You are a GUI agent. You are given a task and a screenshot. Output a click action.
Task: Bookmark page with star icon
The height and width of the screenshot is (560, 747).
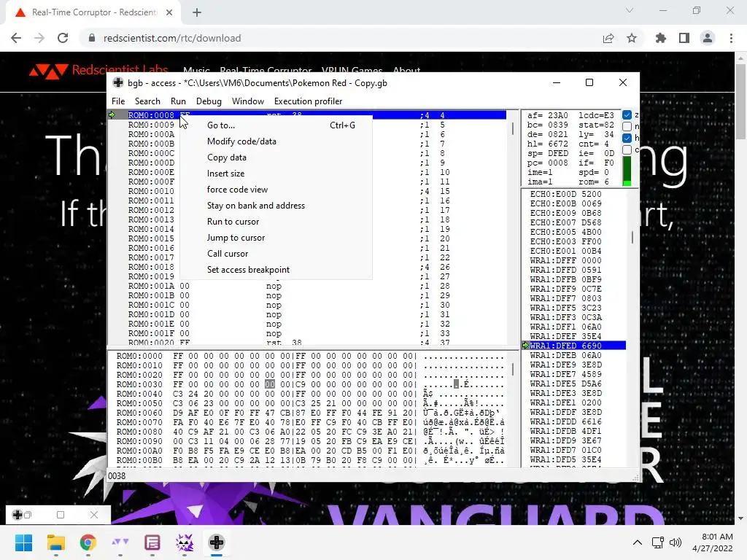coord(632,38)
